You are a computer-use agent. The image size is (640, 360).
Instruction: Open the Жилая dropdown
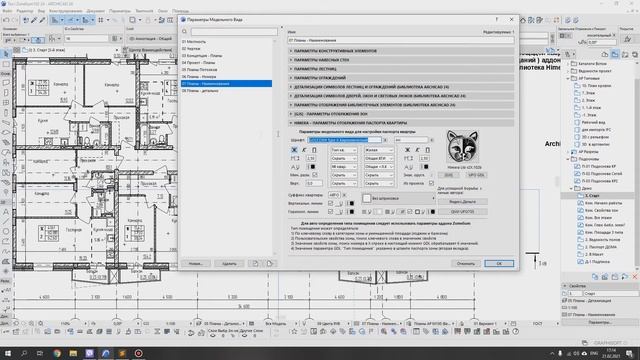pos(379,150)
